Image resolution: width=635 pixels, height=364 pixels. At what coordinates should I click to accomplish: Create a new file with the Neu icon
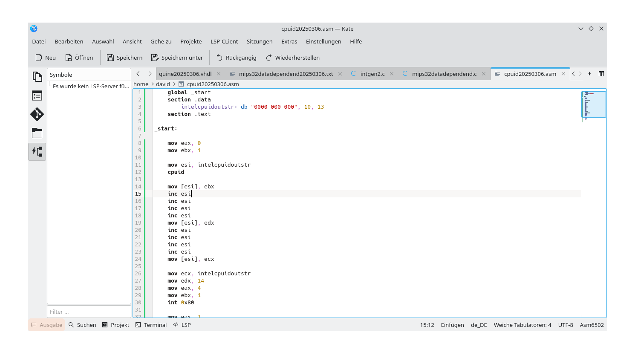45,58
